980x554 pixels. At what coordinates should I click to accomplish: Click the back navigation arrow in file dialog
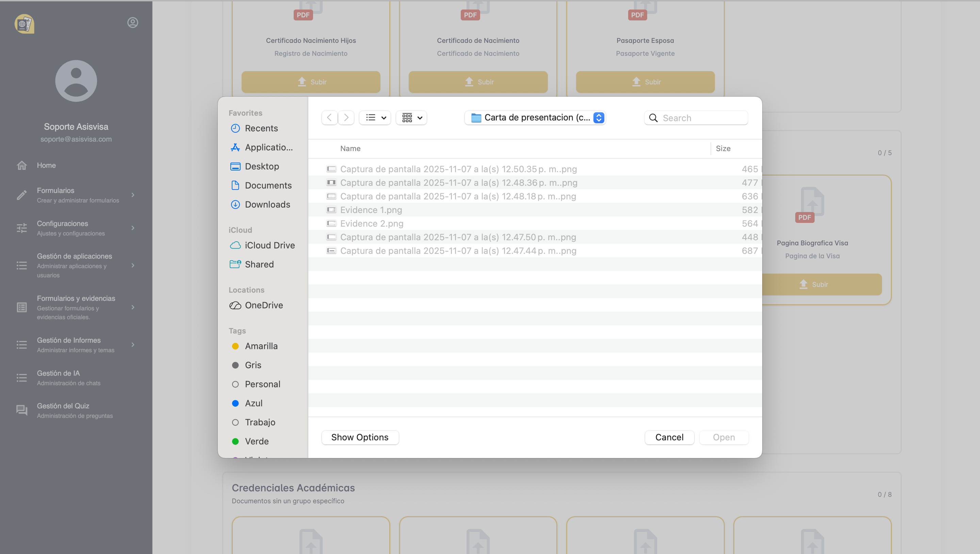[x=329, y=118]
